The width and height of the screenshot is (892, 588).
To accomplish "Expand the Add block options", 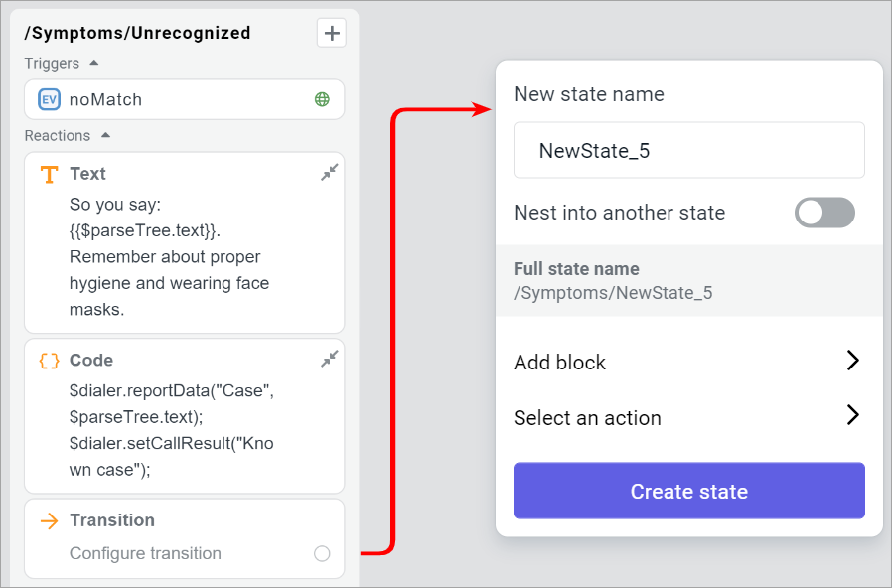I will pyautogui.click(x=852, y=361).
